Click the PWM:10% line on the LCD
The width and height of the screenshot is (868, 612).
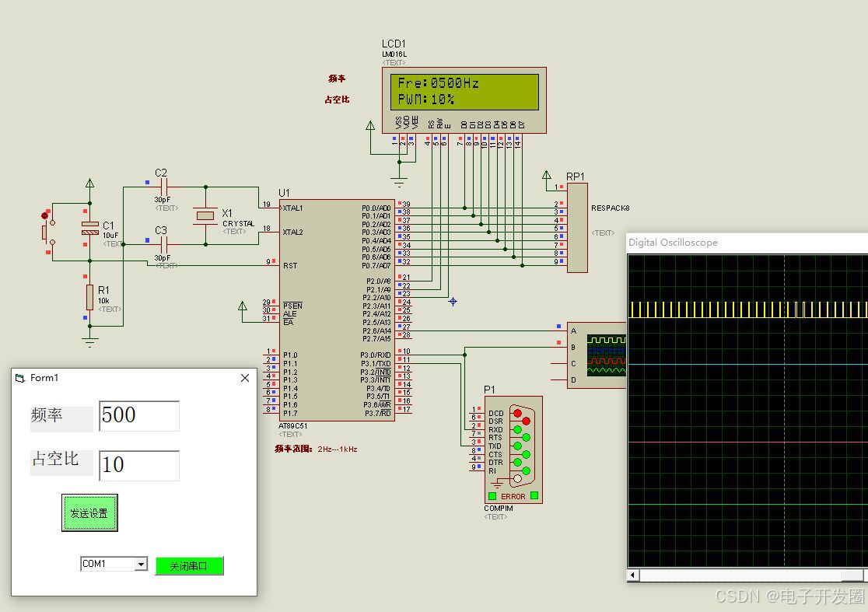pos(426,99)
